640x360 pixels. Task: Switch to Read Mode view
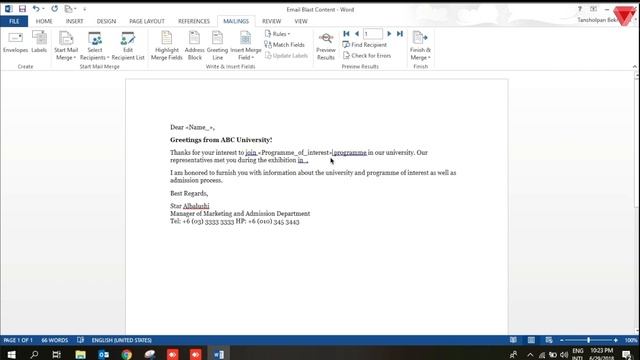point(513,340)
